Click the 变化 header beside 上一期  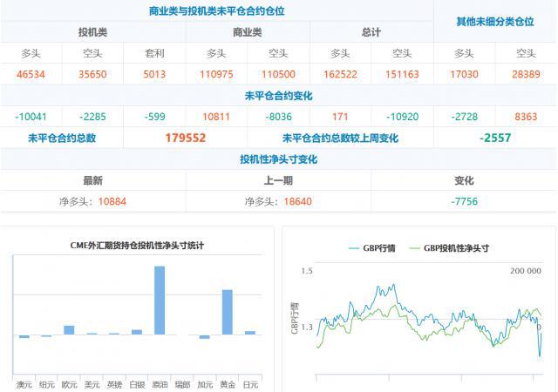(464, 180)
